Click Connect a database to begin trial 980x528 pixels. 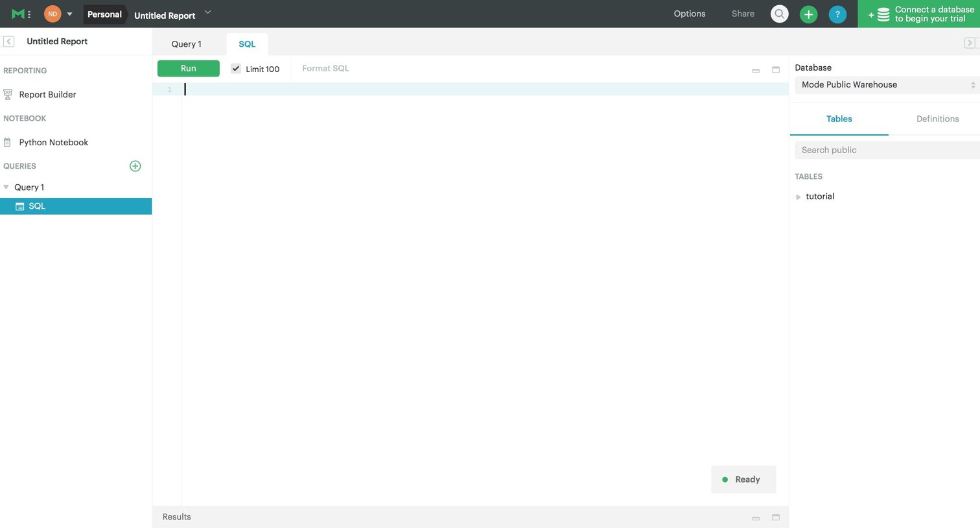click(919, 14)
